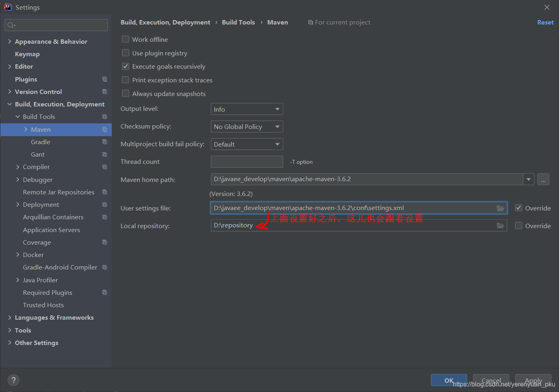Click the project icon beside Arquillian Containers
The width and height of the screenshot is (559, 392).
click(x=104, y=217)
